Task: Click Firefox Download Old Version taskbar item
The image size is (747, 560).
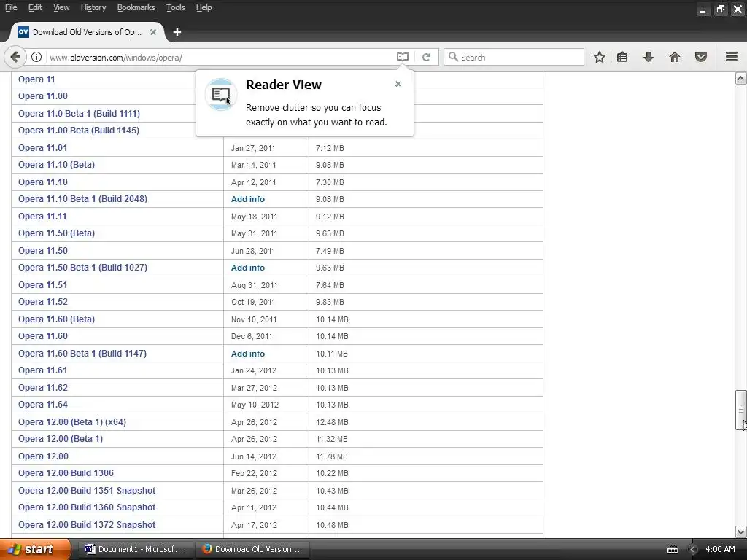Action: [252, 549]
